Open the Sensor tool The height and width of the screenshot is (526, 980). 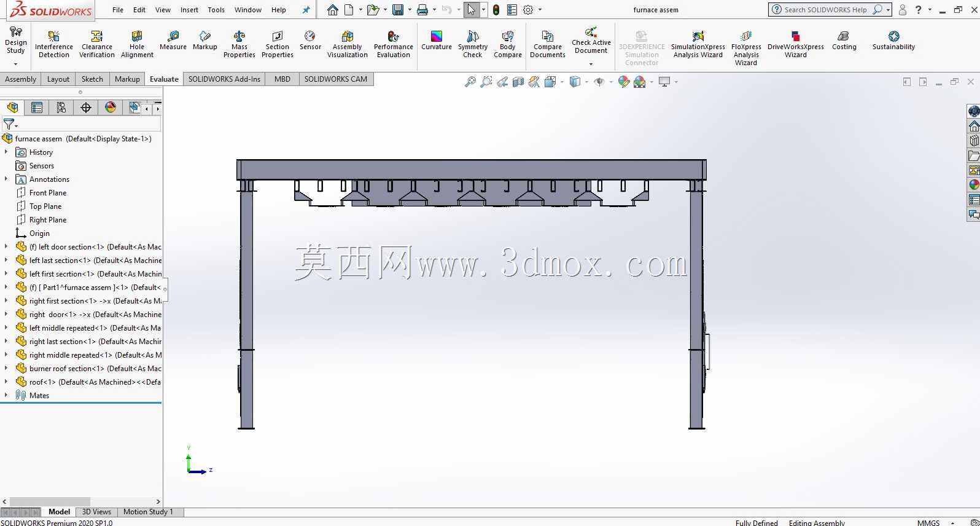pyautogui.click(x=310, y=41)
